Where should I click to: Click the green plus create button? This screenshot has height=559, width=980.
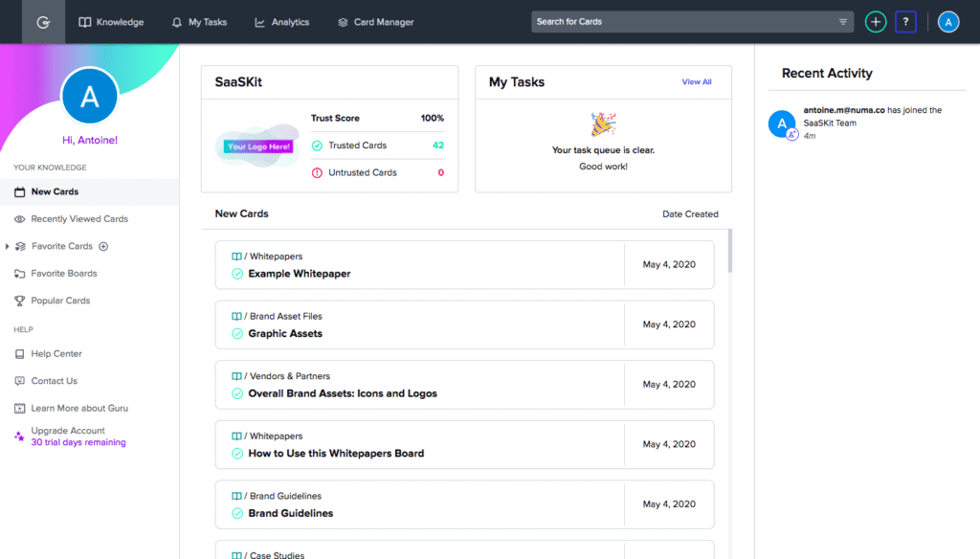(x=876, y=22)
